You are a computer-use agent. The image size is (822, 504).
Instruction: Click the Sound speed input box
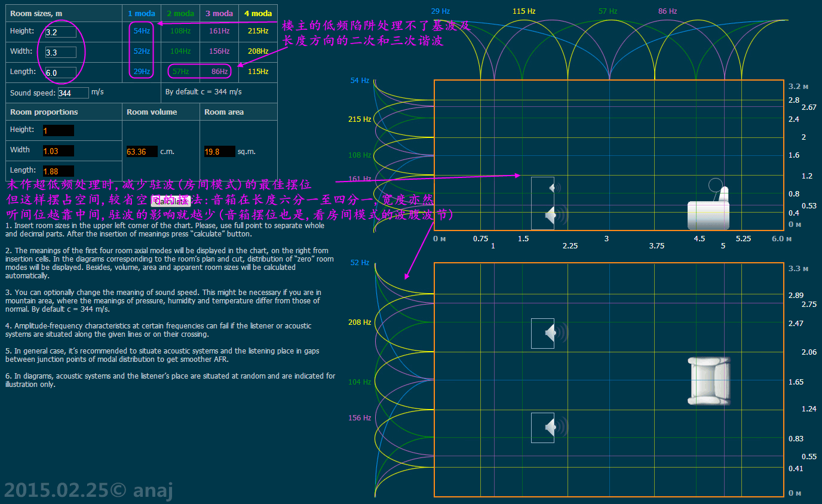tap(73, 93)
